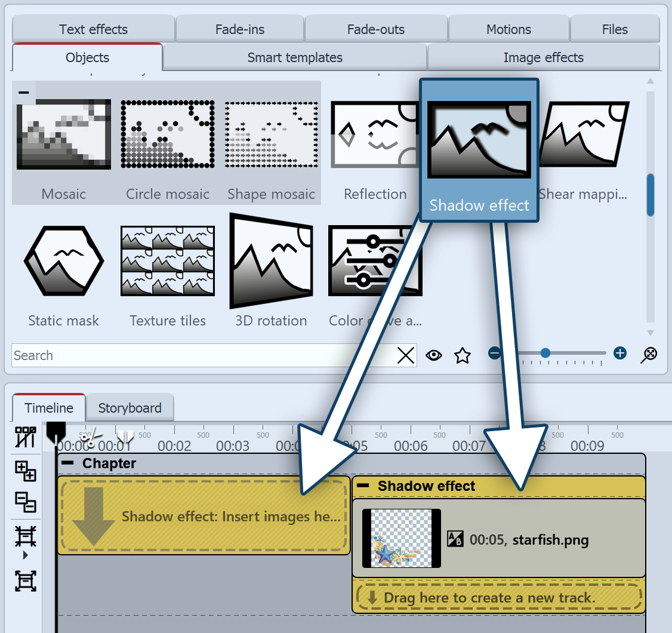Click the scissors cut marker in timeline

pyautogui.click(x=88, y=437)
